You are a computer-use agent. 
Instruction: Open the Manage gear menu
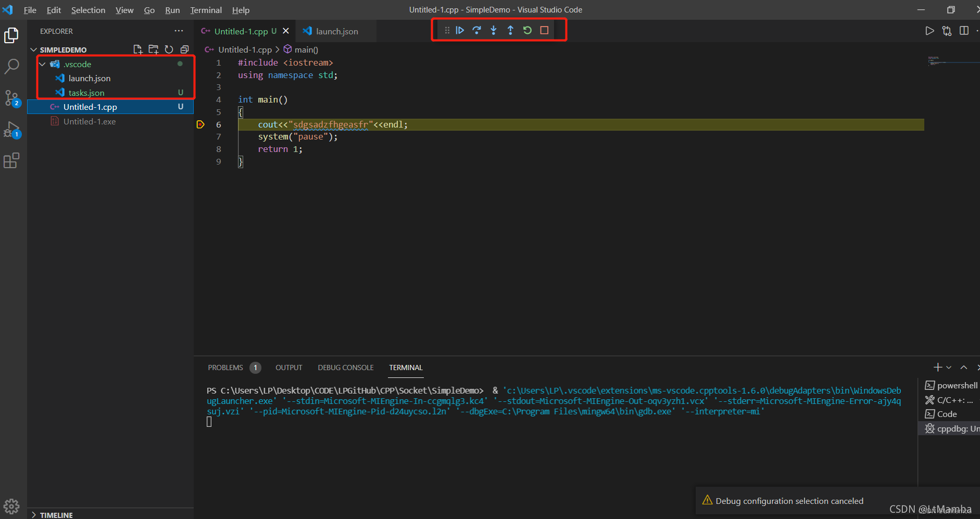coord(11,506)
